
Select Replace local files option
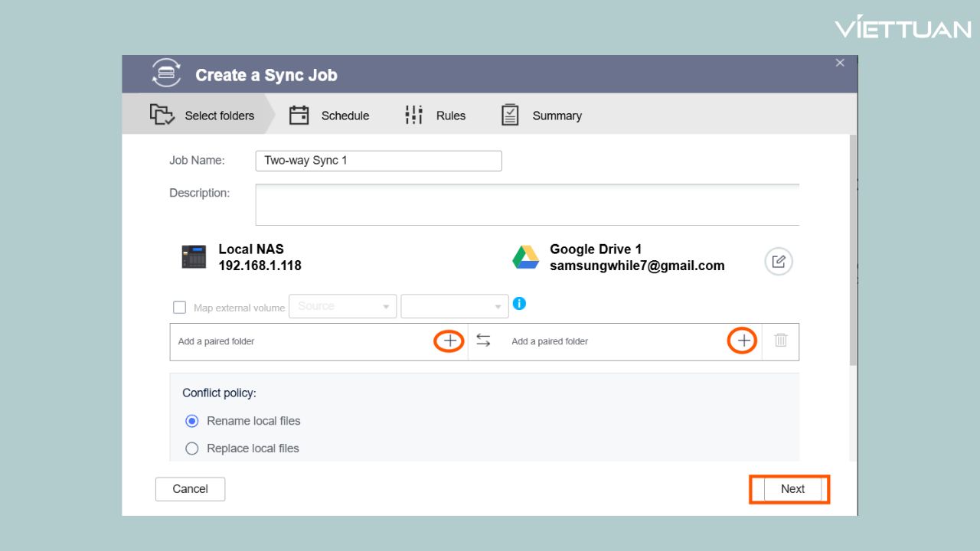click(192, 448)
